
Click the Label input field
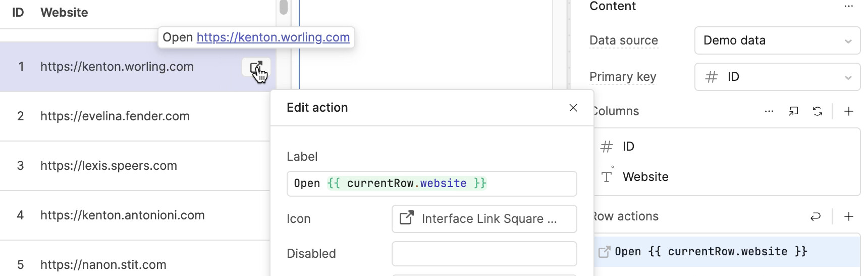pyautogui.click(x=431, y=183)
